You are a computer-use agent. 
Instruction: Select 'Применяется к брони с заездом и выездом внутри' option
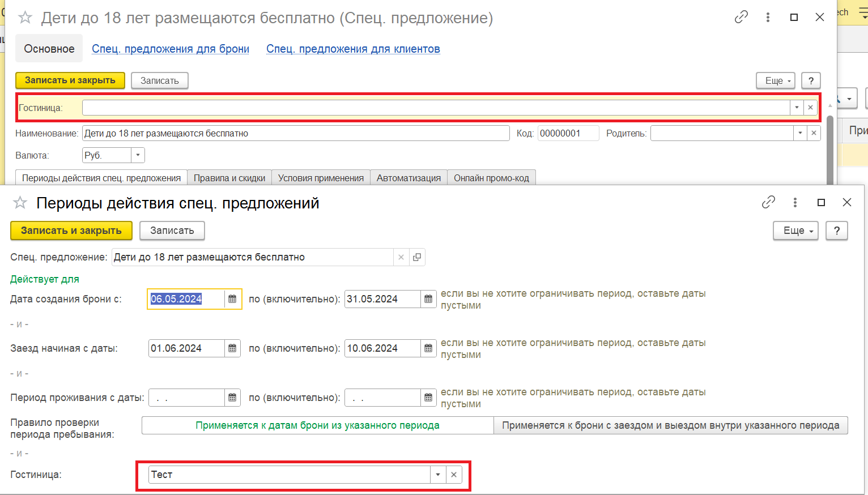(671, 425)
